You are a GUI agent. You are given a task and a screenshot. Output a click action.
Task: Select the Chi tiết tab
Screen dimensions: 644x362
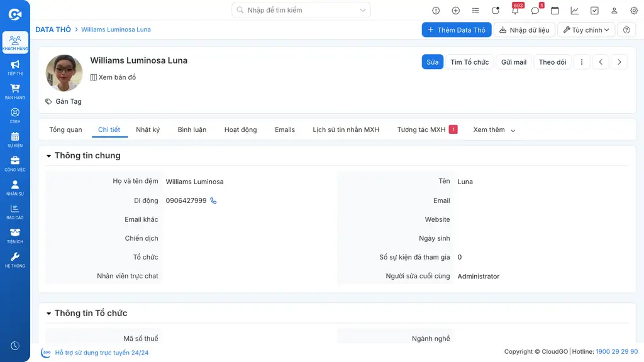point(109,129)
